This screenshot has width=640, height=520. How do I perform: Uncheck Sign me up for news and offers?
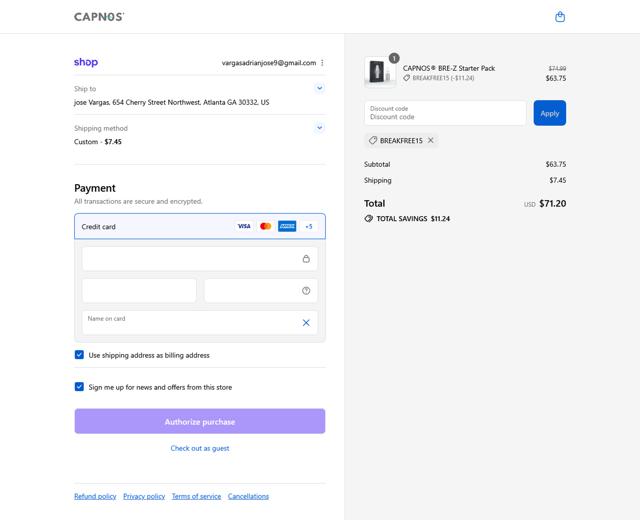click(79, 387)
